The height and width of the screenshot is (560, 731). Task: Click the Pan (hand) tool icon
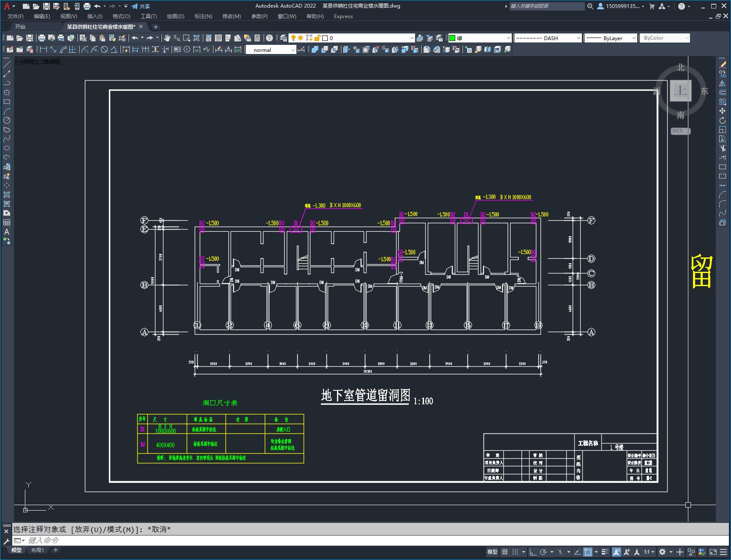tap(167, 38)
